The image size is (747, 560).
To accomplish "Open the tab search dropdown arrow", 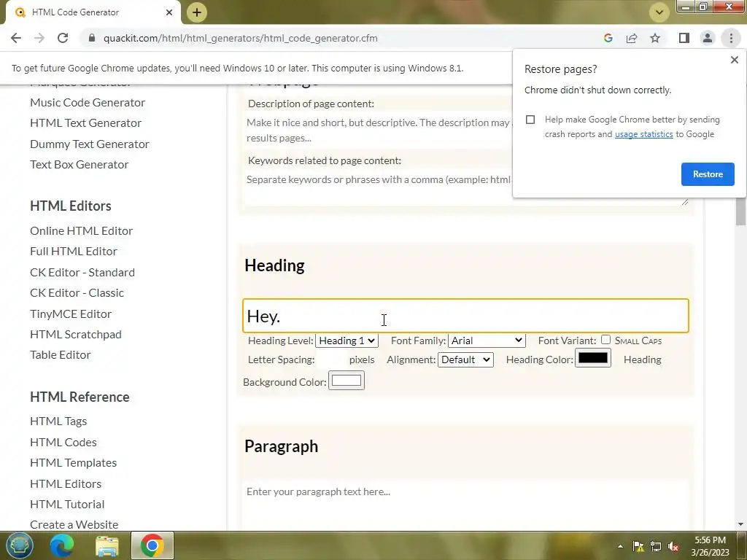I will click(659, 12).
